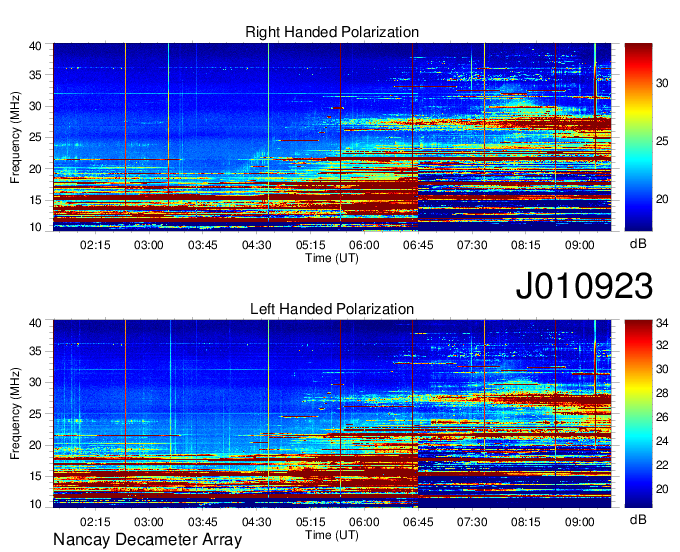This screenshot has width=680, height=552.
Task: Click the 20 MHz tick on Left Handed frequency axis
Action: point(35,445)
